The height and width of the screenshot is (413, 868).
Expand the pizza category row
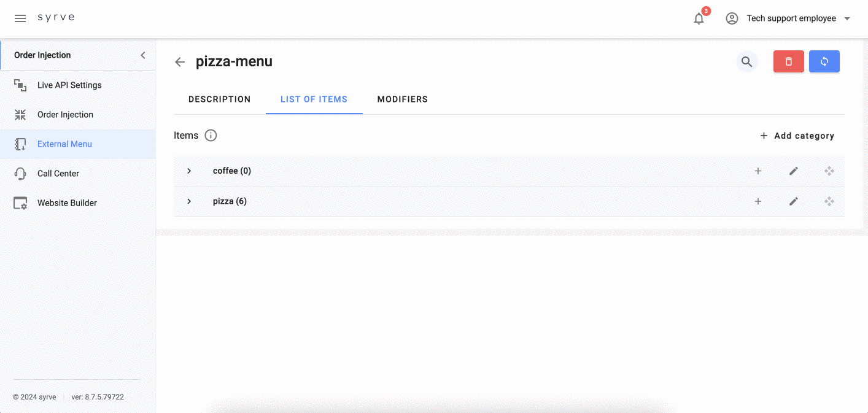189,201
